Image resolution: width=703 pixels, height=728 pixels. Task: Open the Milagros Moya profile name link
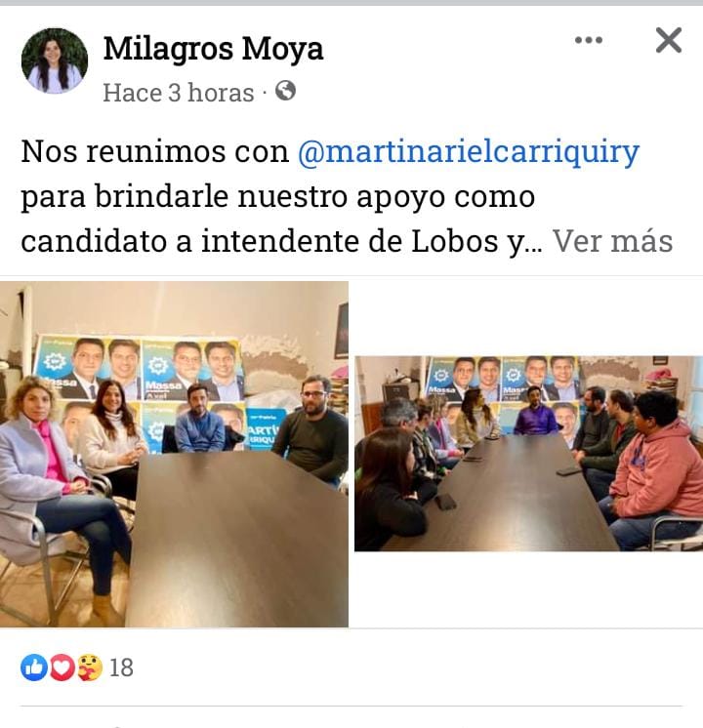[213, 49]
